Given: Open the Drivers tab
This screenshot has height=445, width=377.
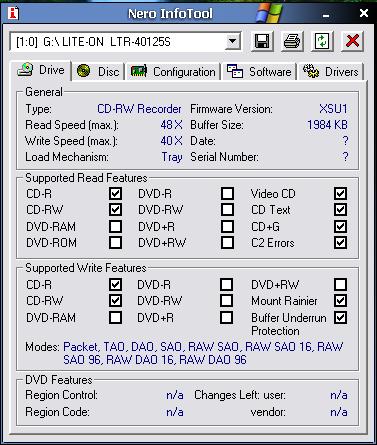Looking at the screenshot, I should click(x=331, y=71).
